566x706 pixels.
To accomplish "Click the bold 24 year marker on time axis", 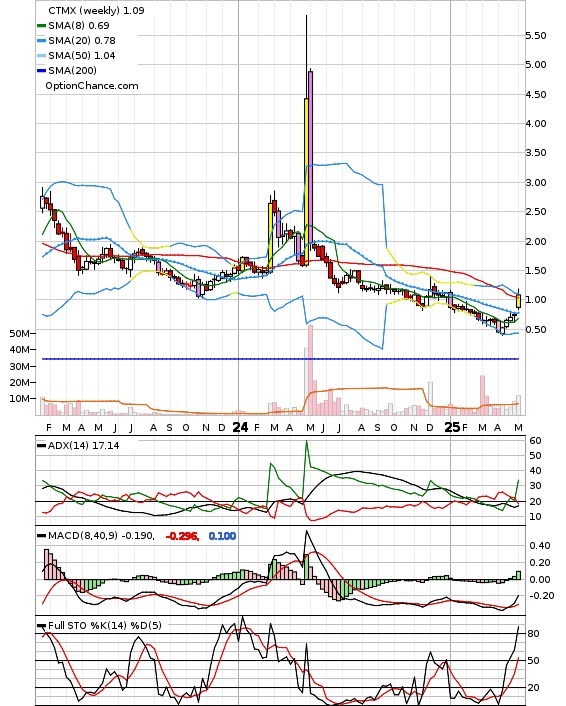I will [240, 427].
